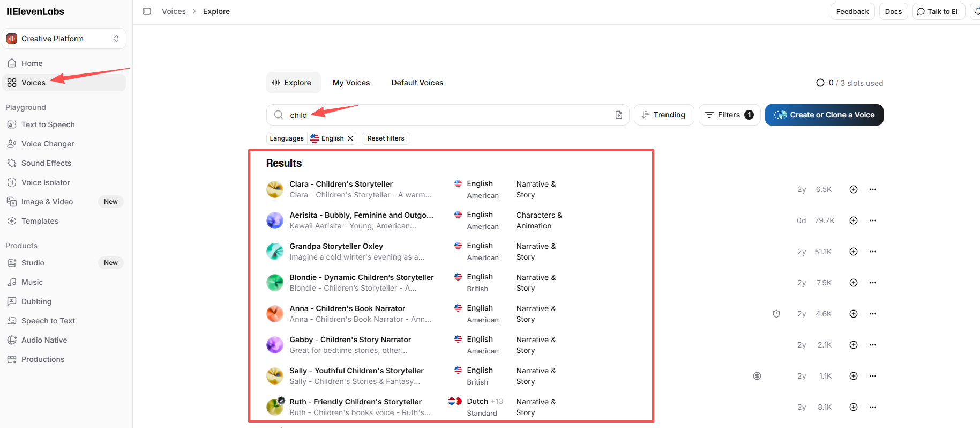This screenshot has width=980, height=428.
Task: Open Text to Speech in sidebar
Action: point(48,124)
